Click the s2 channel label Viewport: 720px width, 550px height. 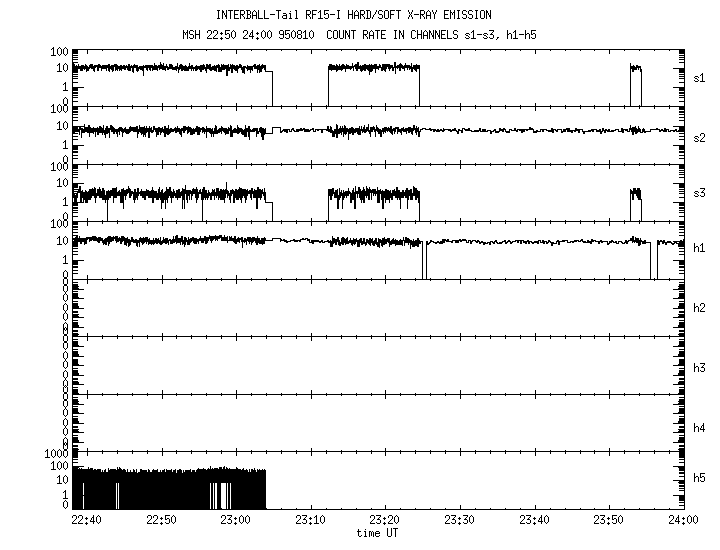pyautogui.click(x=700, y=137)
